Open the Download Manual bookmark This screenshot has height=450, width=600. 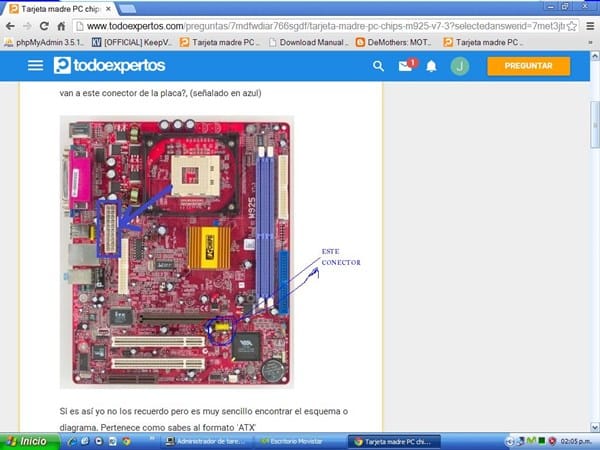point(308,42)
